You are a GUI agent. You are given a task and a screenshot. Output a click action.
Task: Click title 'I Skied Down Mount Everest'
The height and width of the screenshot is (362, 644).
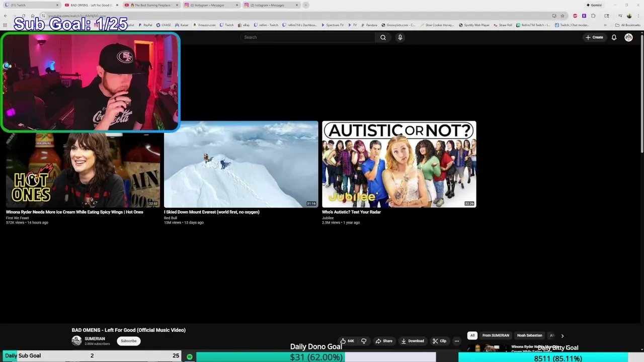pos(212,212)
